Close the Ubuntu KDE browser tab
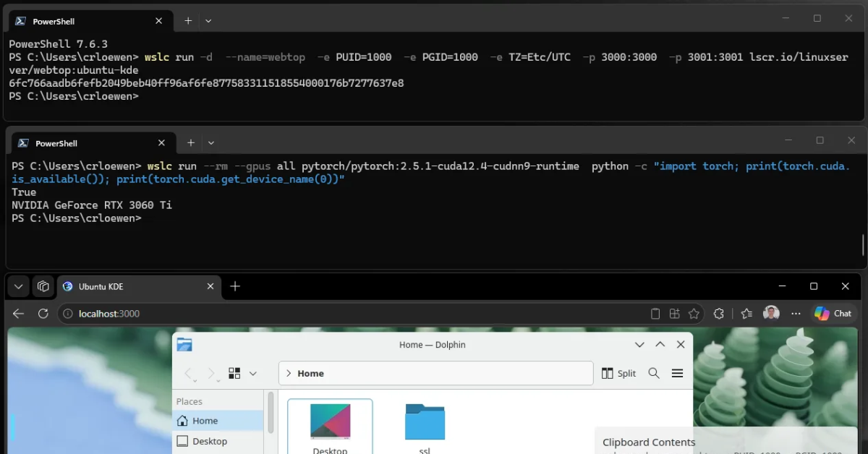 [x=210, y=286]
